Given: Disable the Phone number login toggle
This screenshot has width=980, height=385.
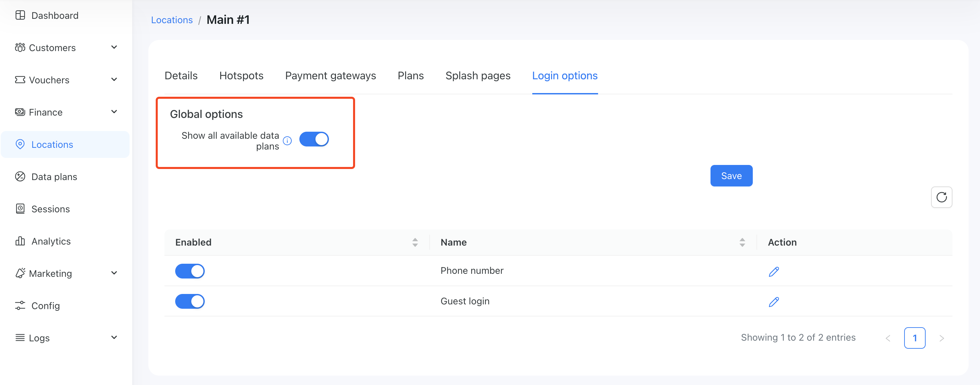Looking at the screenshot, I should (190, 271).
